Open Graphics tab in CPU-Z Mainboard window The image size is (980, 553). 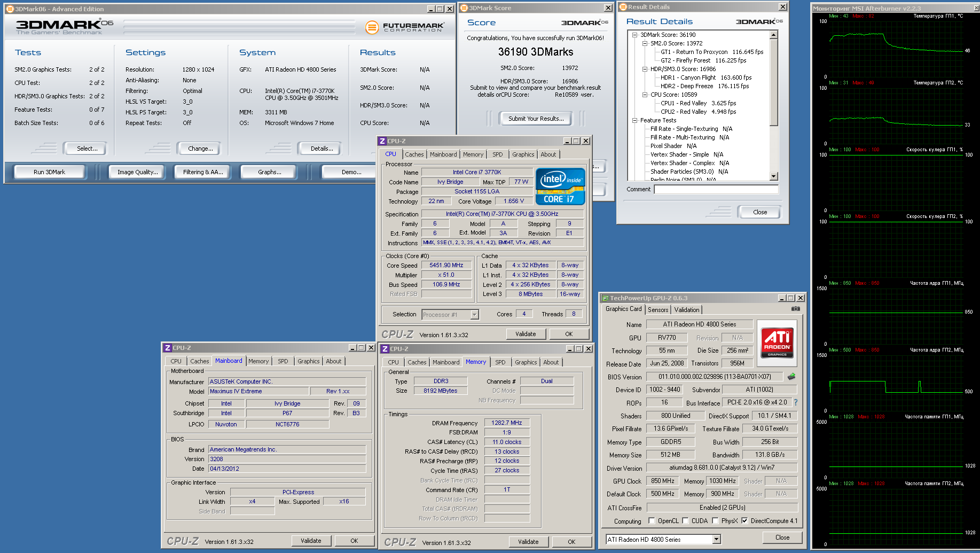[309, 361]
